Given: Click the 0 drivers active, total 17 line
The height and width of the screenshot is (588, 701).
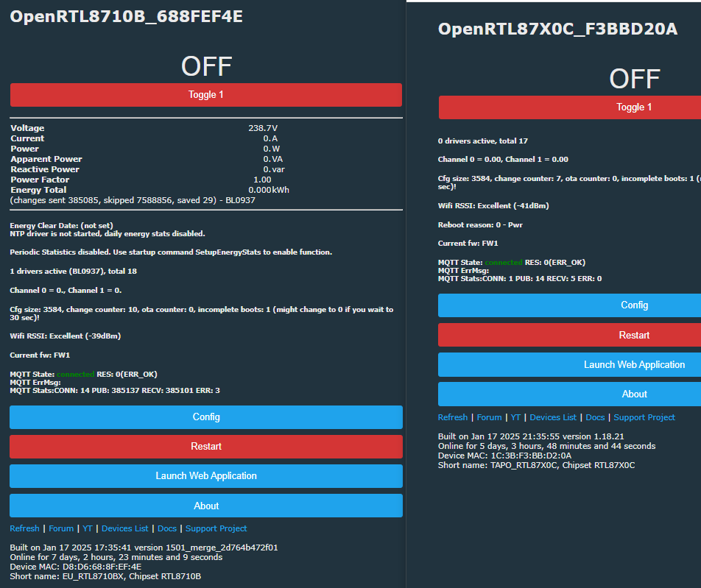Looking at the screenshot, I should point(483,141).
